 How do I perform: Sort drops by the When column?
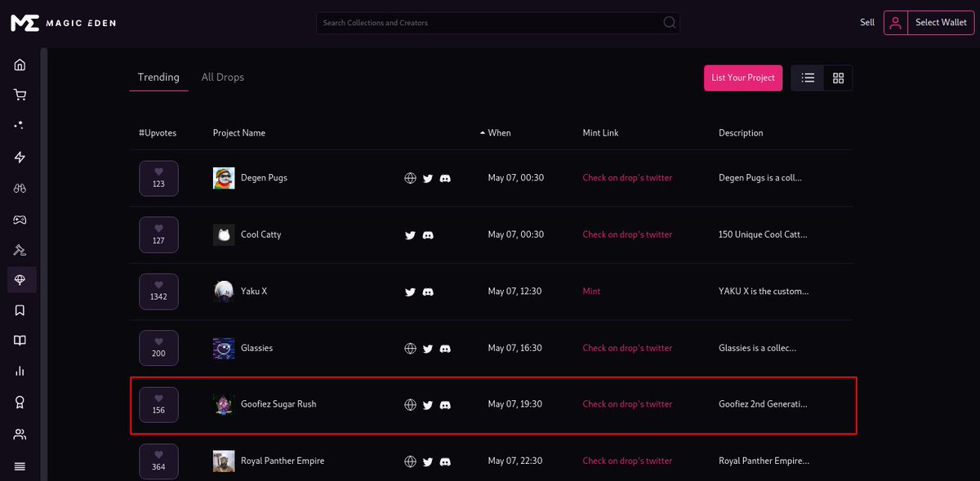(x=495, y=132)
